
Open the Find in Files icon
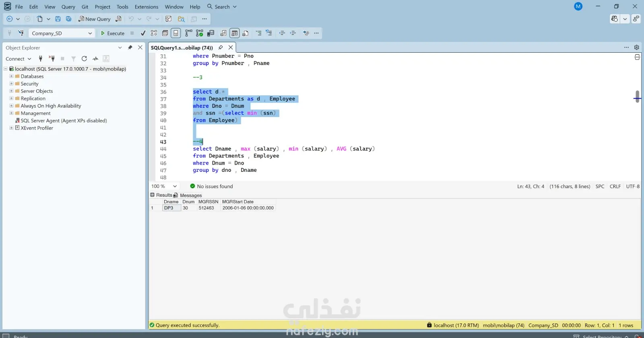pyautogui.click(x=182, y=19)
